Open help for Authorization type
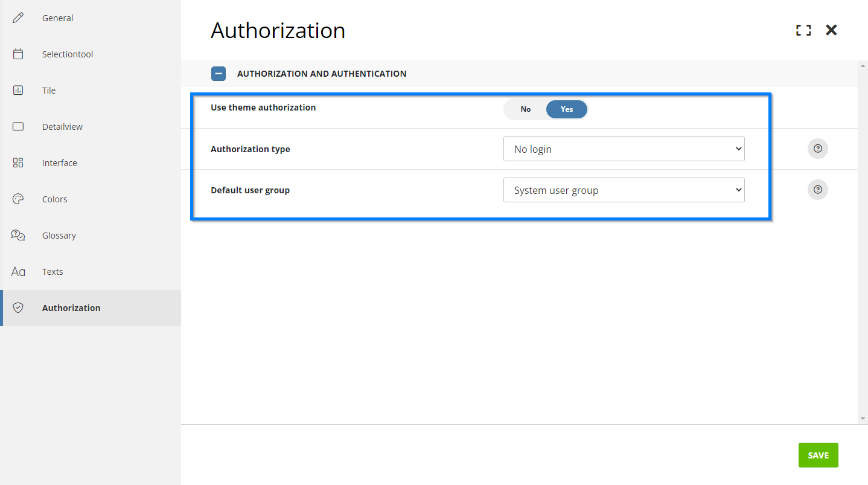 pyautogui.click(x=818, y=149)
